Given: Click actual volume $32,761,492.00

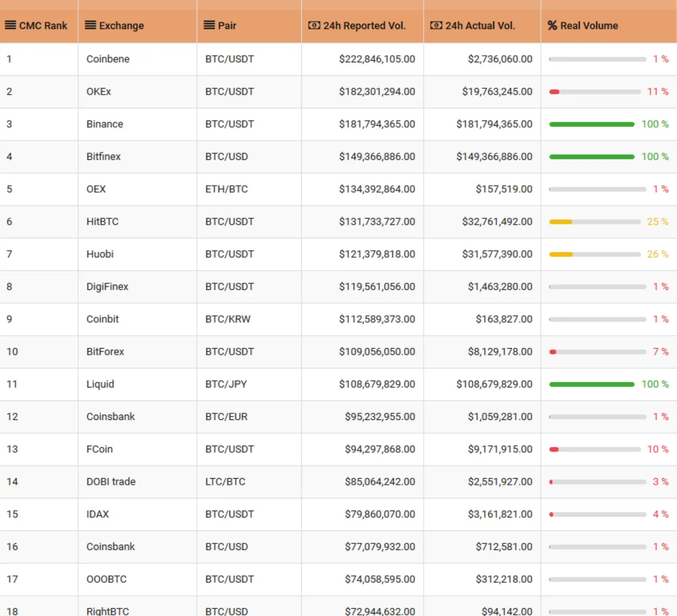Looking at the screenshot, I should pos(497,222).
